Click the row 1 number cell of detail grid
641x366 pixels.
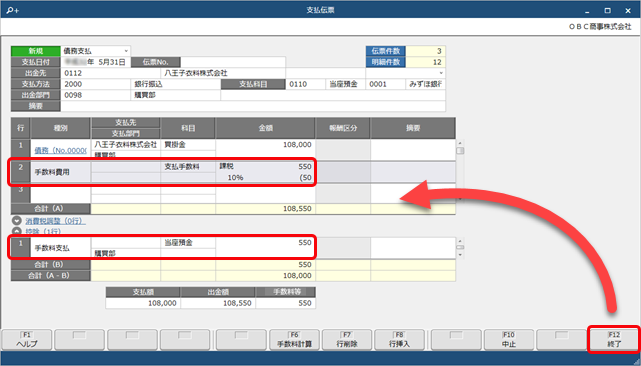[20, 150]
